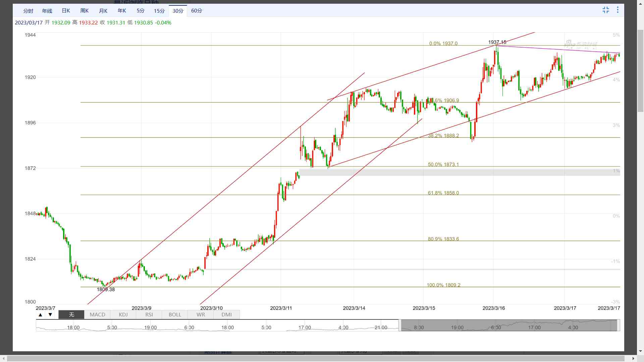Viewport: 644px width, 362px height.
Task: Select the 5分 timeframe tab
Action: click(140, 11)
